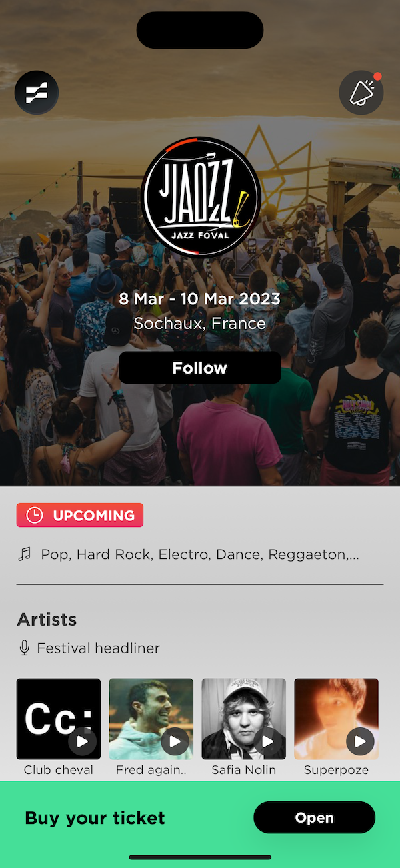The image size is (400, 868).
Task: Open the Artists section heading
Action: 47,620
